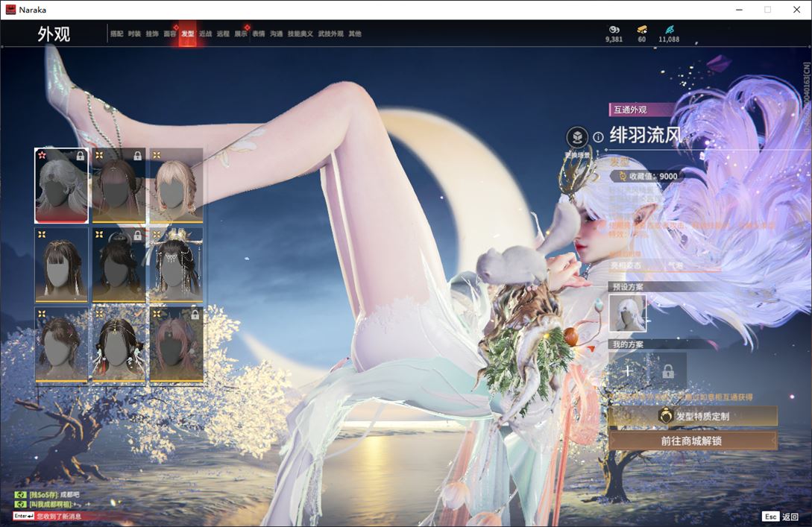Click the silver currency icon showing 9,381
812x527 pixels.
tap(614, 29)
